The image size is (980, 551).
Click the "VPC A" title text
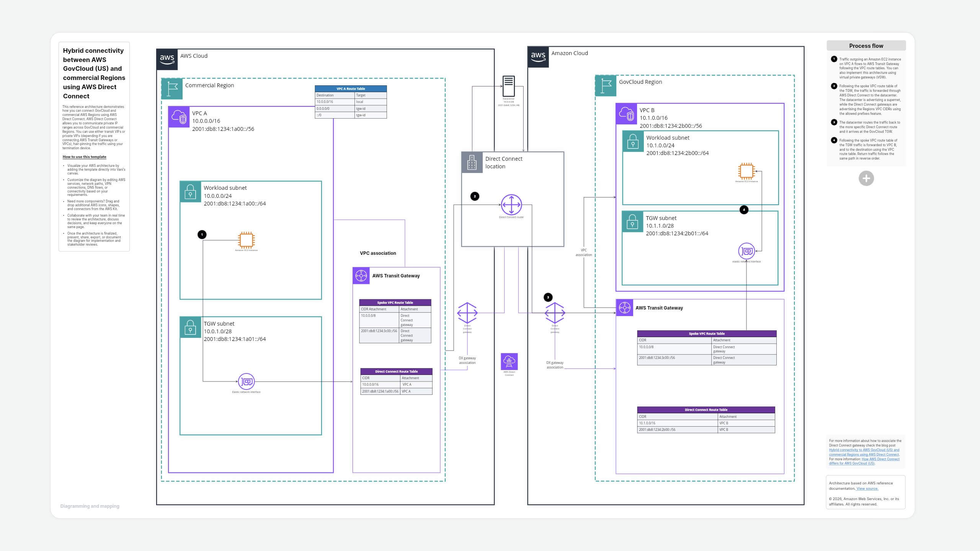[x=199, y=113]
